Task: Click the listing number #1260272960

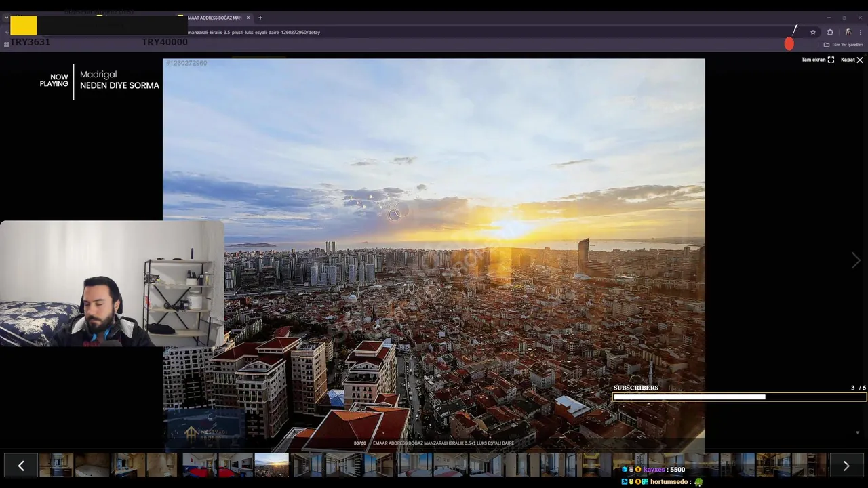Action: click(x=186, y=63)
